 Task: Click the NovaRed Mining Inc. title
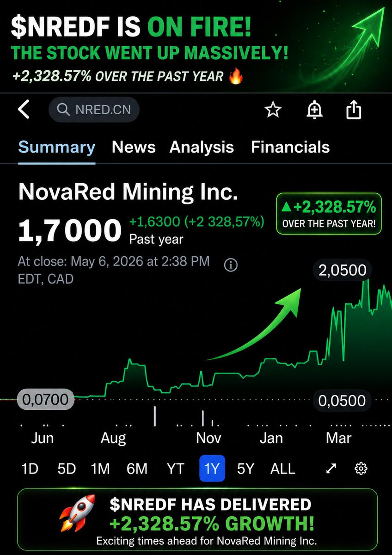tap(128, 192)
